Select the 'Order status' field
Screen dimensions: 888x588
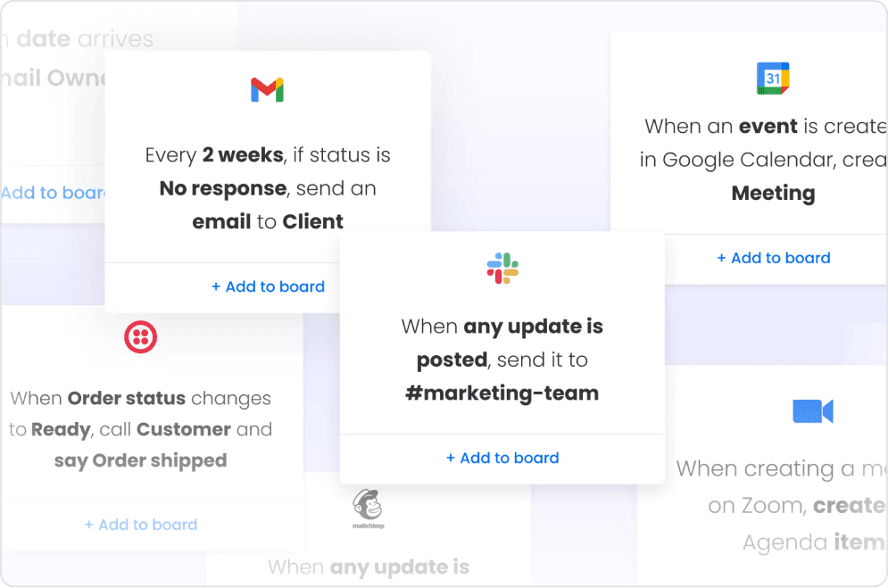pos(127,399)
